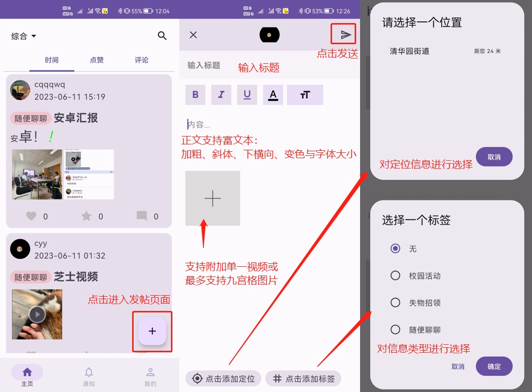
Task: Close the post editor with X
Action: (194, 34)
